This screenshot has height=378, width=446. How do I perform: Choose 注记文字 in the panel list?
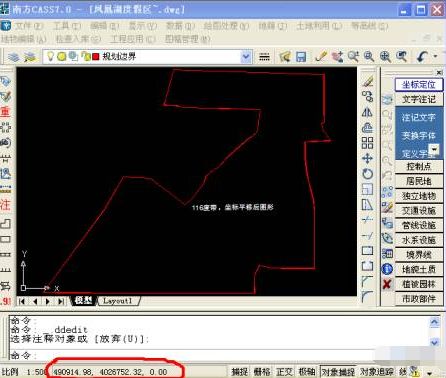pos(418,117)
